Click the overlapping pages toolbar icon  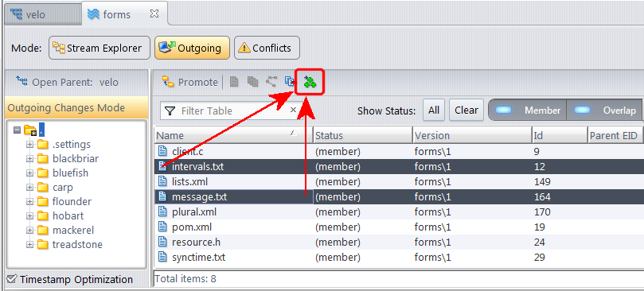(x=252, y=82)
